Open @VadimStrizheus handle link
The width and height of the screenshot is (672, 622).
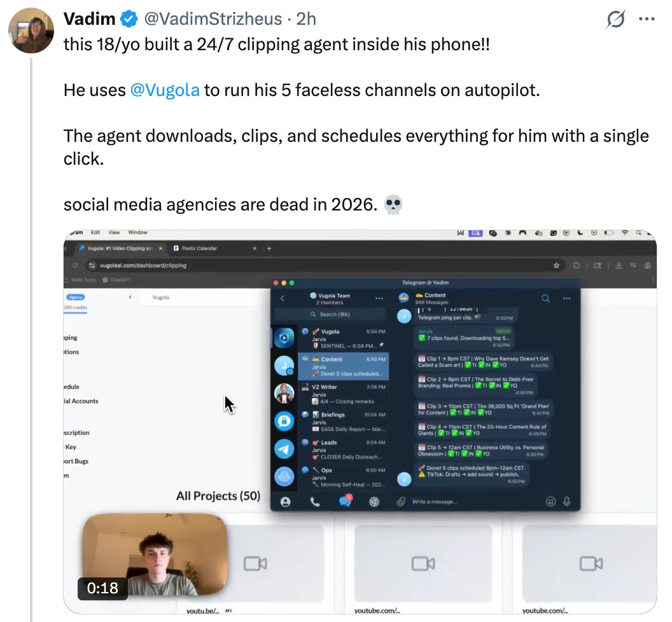tap(213, 19)
